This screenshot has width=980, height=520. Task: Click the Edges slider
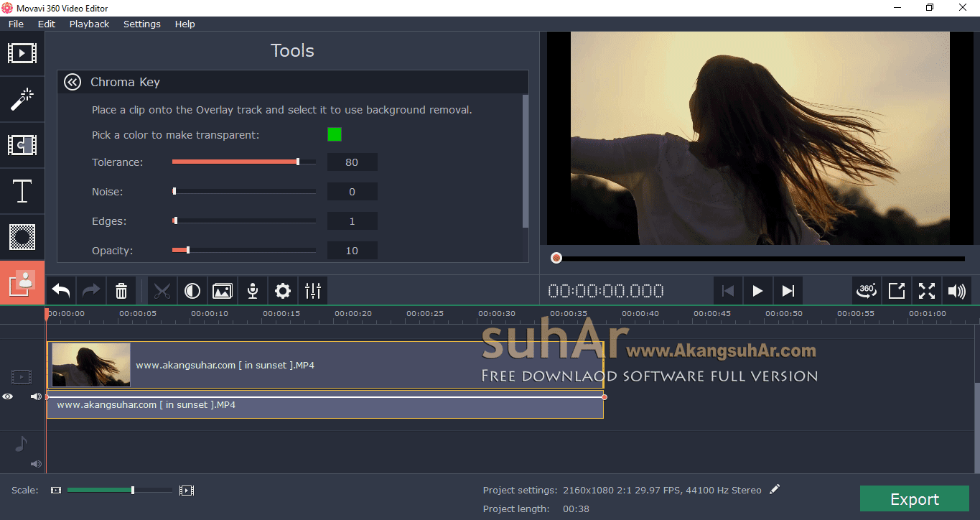(244, 220)
